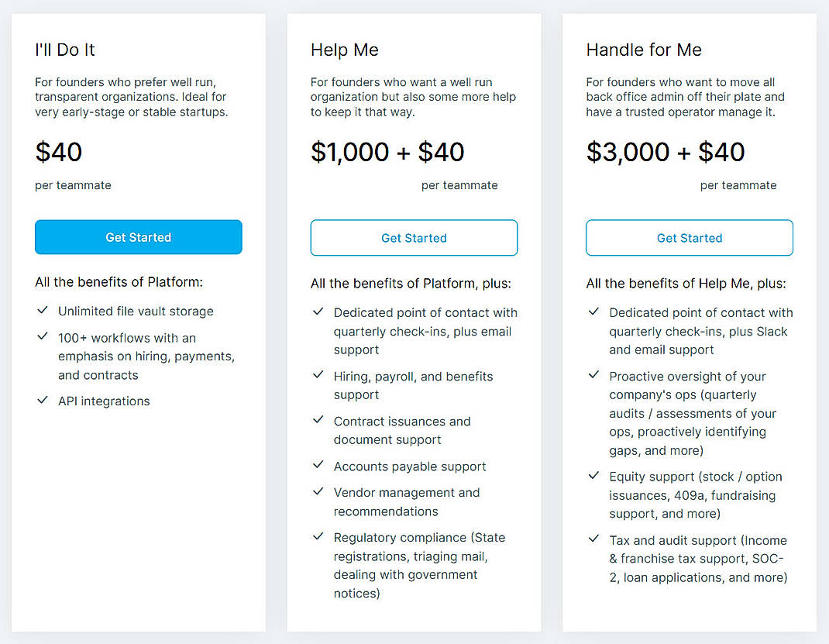
Task: Click the checkmark next to Regulatory compliance
Action: click(318, 536)
